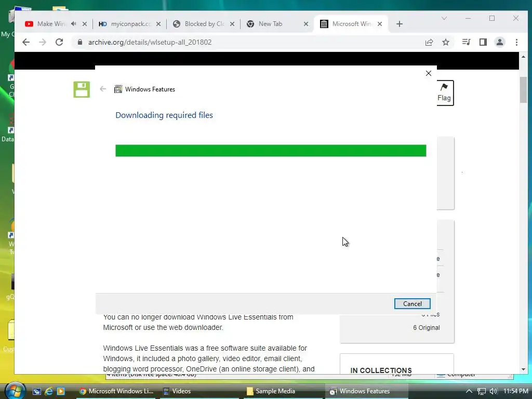
Task: Open the Chrome three-dot menu
Action: 516,42
